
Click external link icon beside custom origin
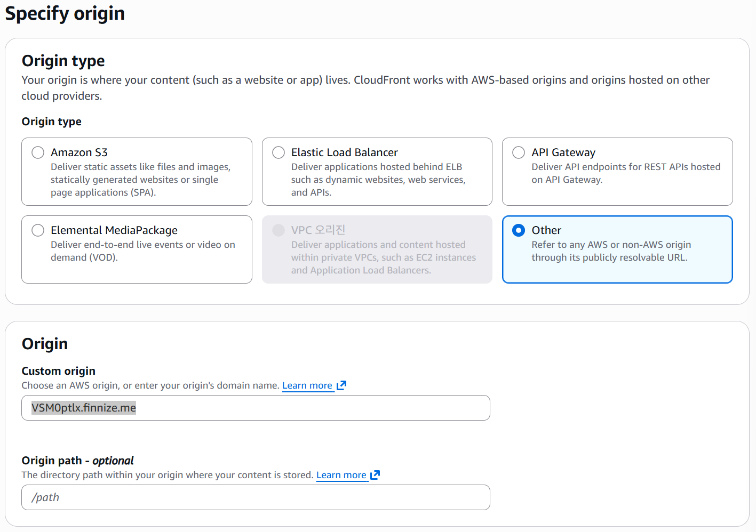pos(341,385)
